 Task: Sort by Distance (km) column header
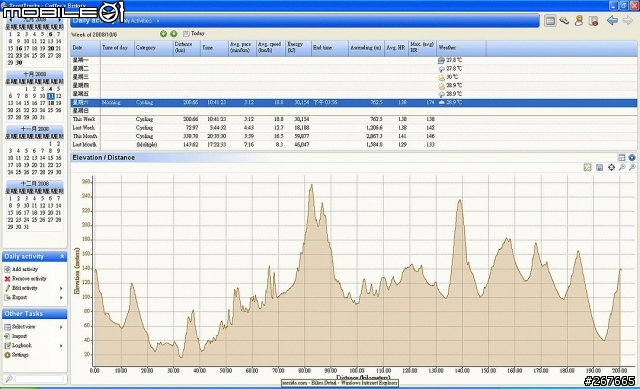pyautogui.click(x=187, y=48)
